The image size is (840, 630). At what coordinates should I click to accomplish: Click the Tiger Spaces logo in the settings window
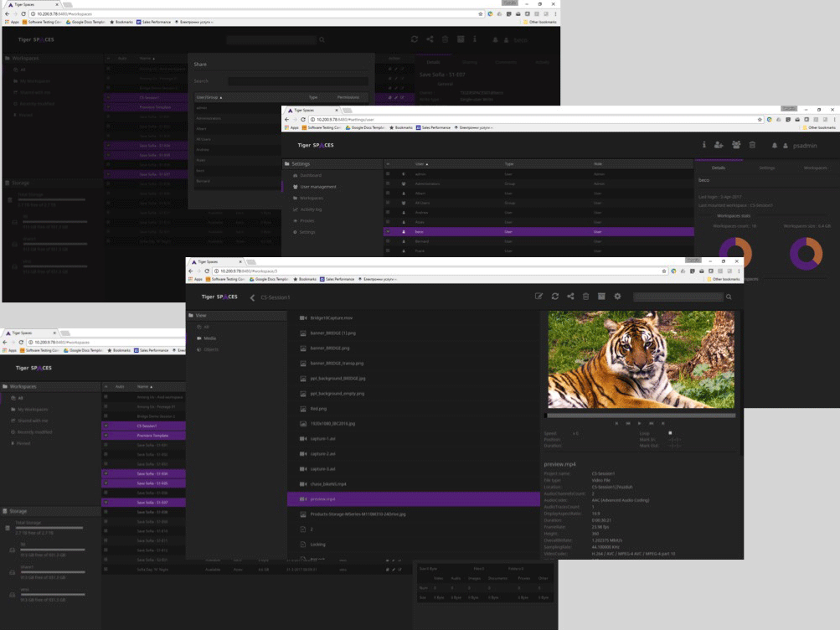316,145
